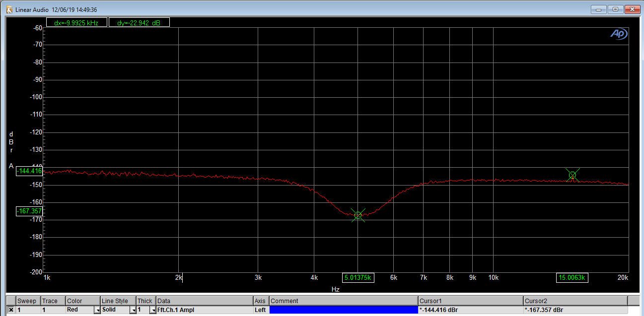Click the Trace column header
The image size is (644, 316).
tap(53, 301)
